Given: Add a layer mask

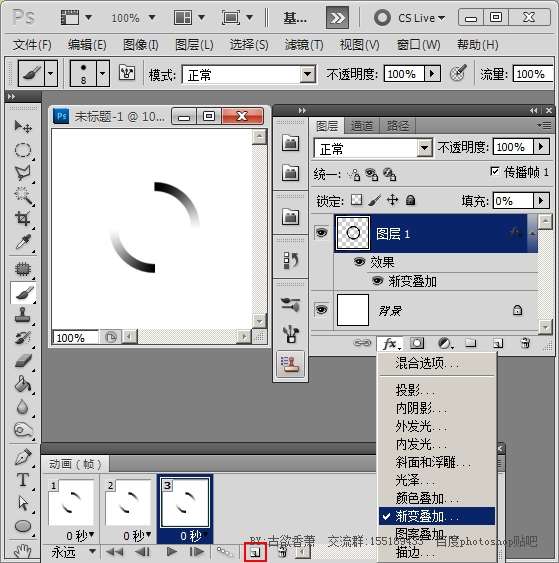Looking at the screenshot, I should [x=417, y=343].
